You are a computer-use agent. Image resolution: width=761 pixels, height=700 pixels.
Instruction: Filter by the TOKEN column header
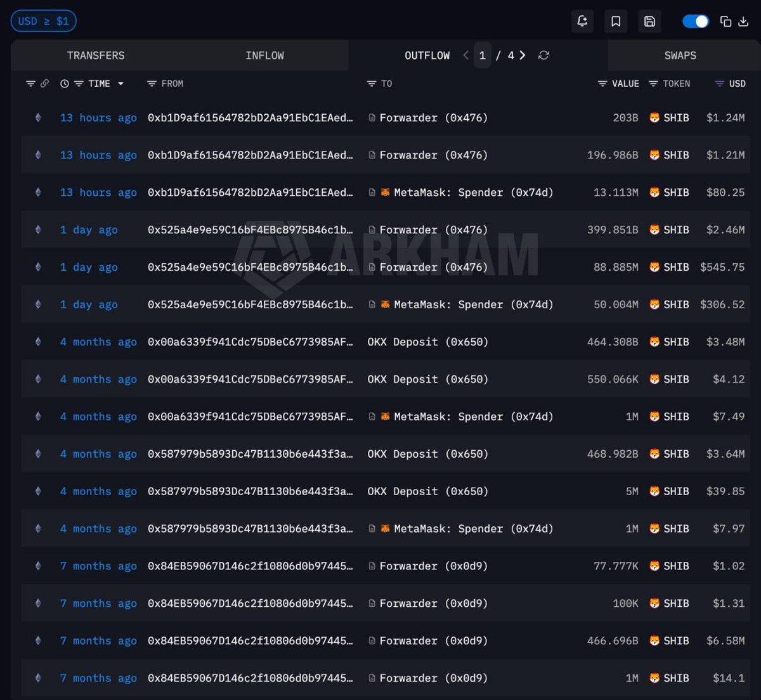pos(669,84)
